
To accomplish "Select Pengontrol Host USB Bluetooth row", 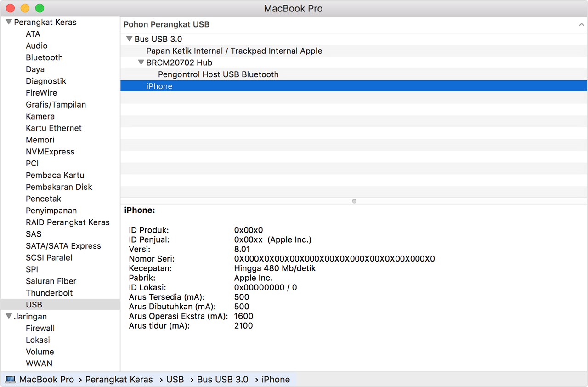I will [x=354, y=74].
